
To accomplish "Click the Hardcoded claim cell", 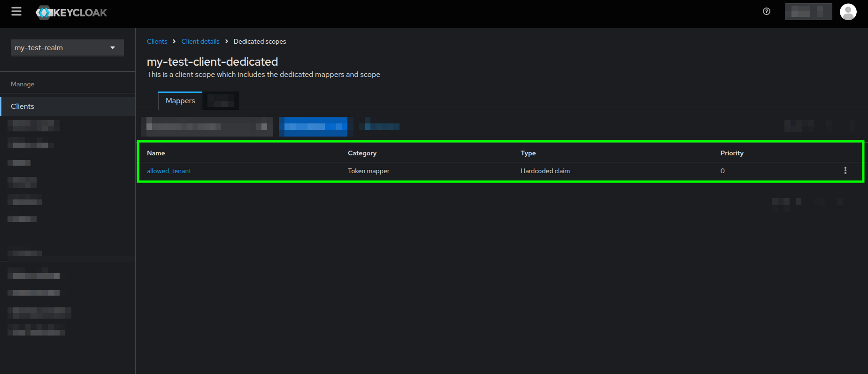I will click(x=545, y=171).
